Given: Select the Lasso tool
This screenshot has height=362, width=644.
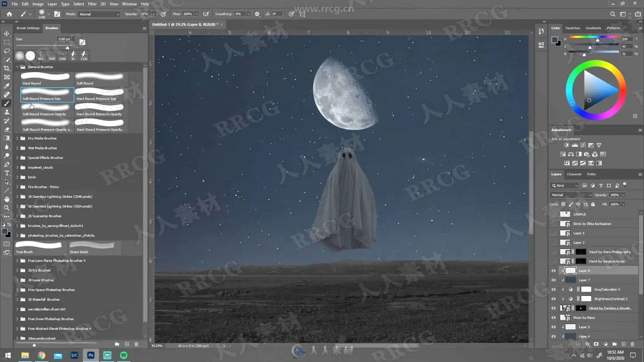Looking at the screenshot, I should coord(7,51).
